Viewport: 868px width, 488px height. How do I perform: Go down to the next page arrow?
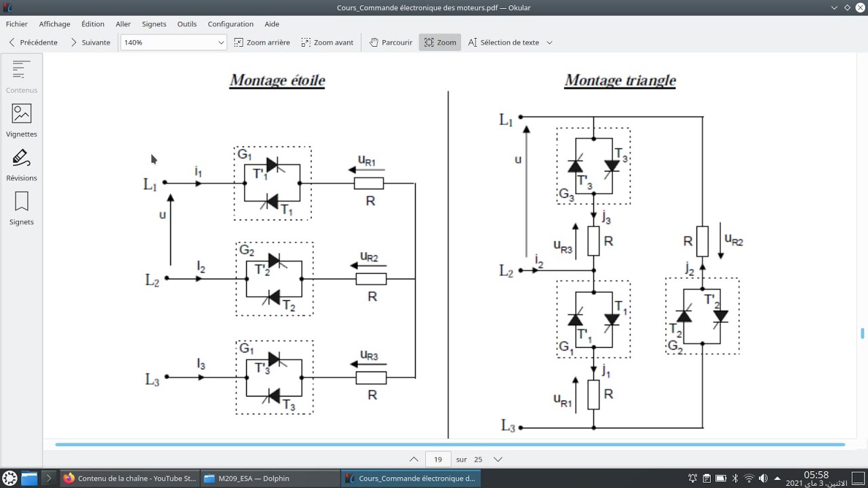tap(498, 459)
